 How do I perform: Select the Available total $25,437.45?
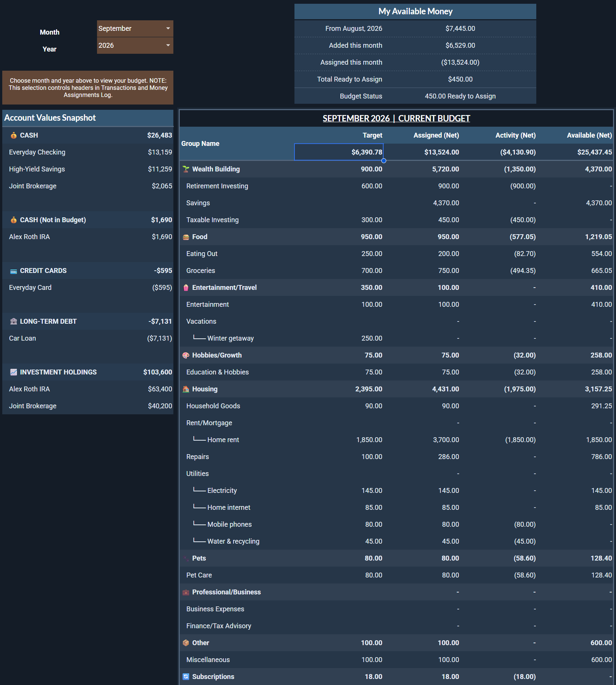595,152
